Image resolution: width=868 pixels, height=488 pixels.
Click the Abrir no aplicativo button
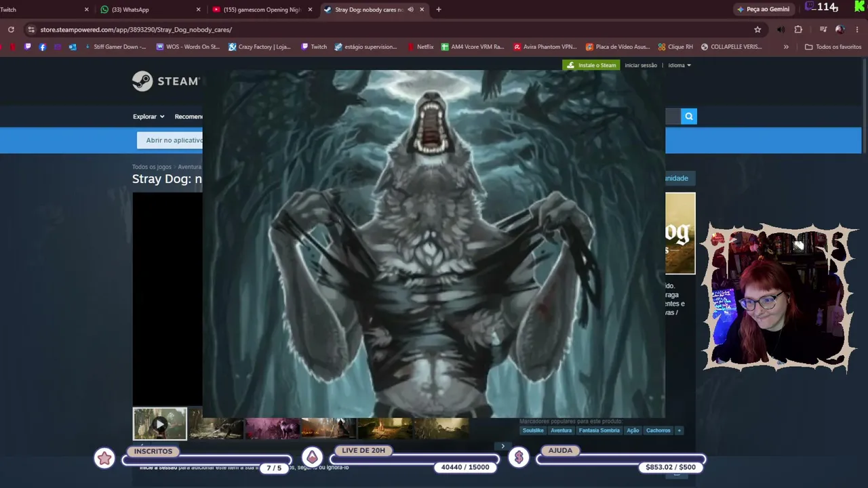(x=170, y=140)
